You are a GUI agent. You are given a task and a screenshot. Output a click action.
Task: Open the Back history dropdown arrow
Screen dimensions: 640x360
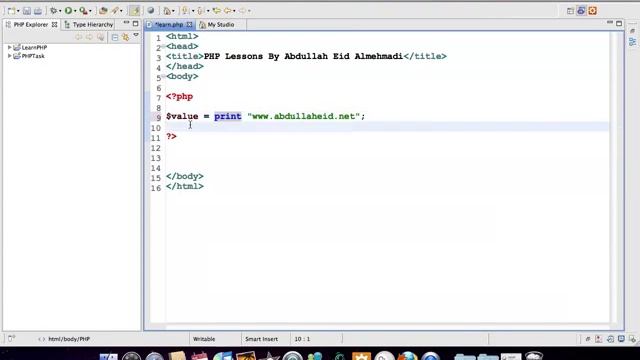(234, 11)
